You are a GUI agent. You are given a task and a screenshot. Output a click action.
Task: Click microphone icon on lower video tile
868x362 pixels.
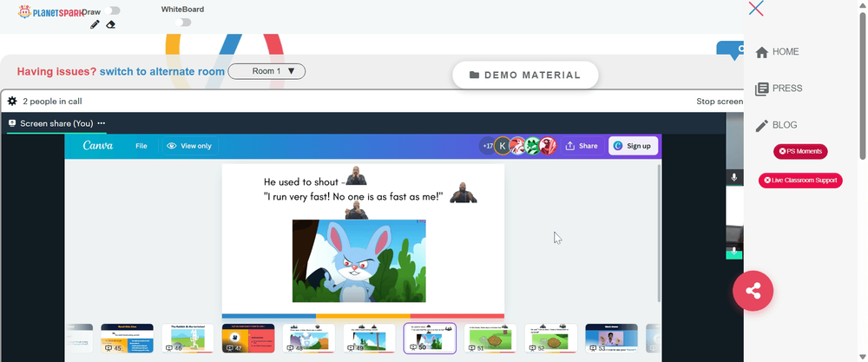click(734, 251)
